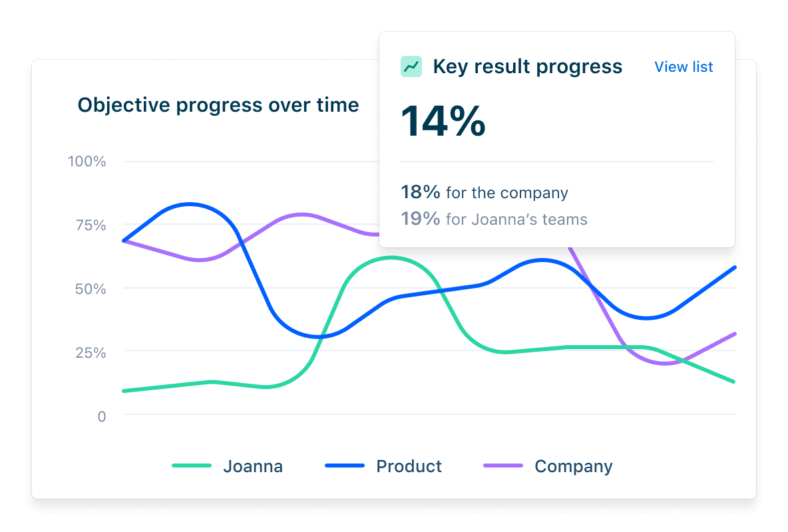Switch to the Objective progress over time view

point(218,104)
